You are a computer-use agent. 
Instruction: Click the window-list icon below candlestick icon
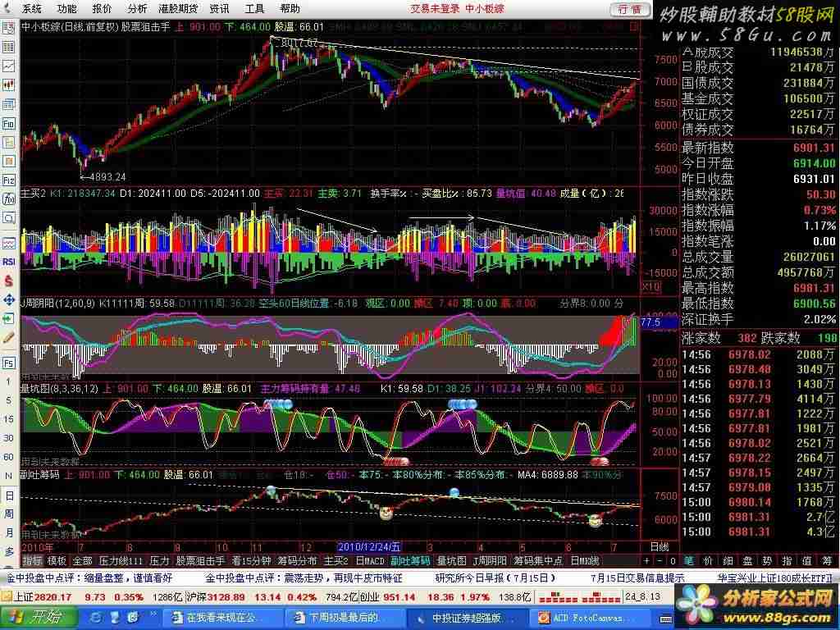[x=8, y=104]
